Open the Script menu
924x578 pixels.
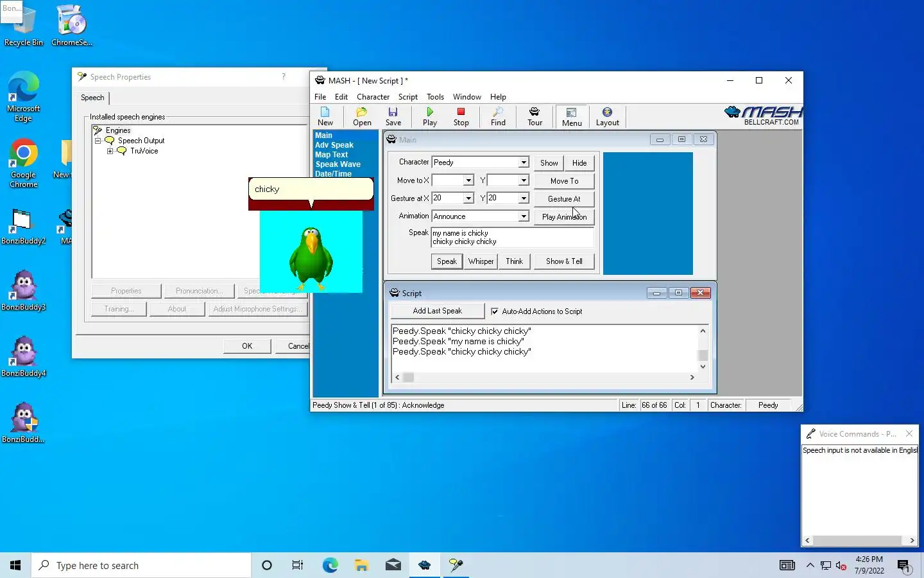coord(408,97)
